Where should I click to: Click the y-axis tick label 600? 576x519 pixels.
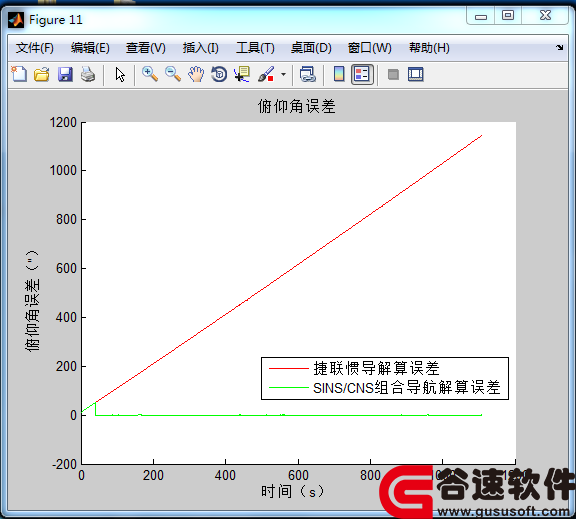(x=66, y=268)
